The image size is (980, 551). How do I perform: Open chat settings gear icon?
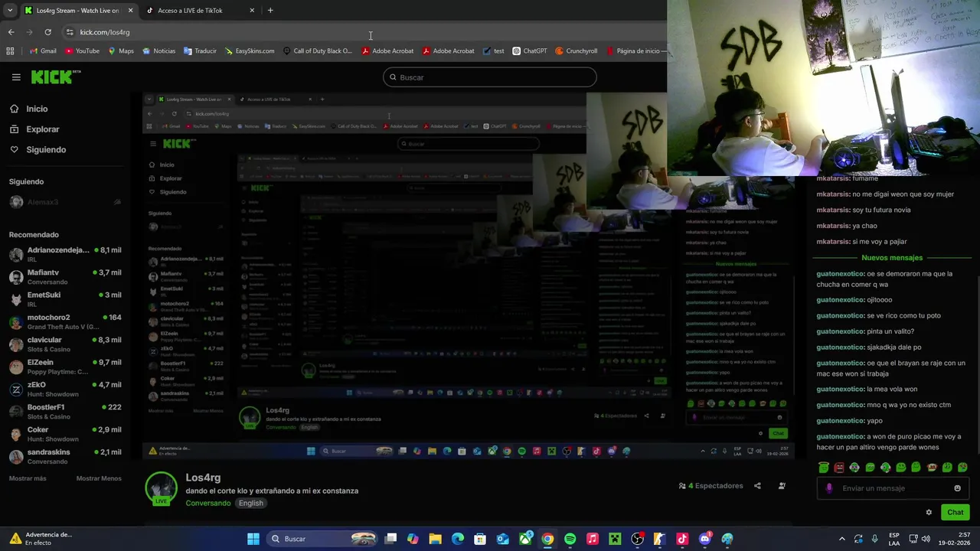coord(929,512)
